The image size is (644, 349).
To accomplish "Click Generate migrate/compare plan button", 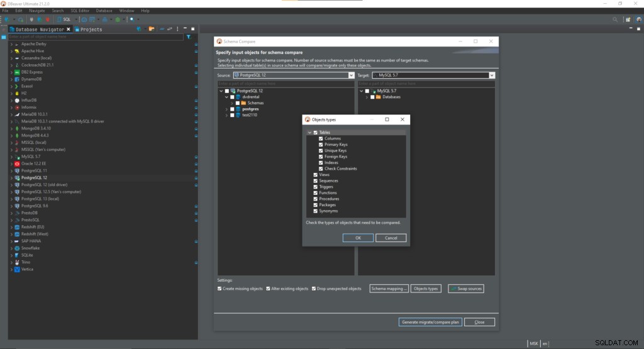I will coord(430,323).
